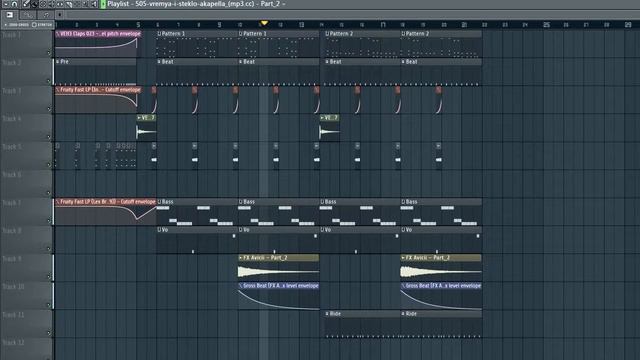Mute Track 9 using its switch

pyautogui.click(x=49, y=277)
